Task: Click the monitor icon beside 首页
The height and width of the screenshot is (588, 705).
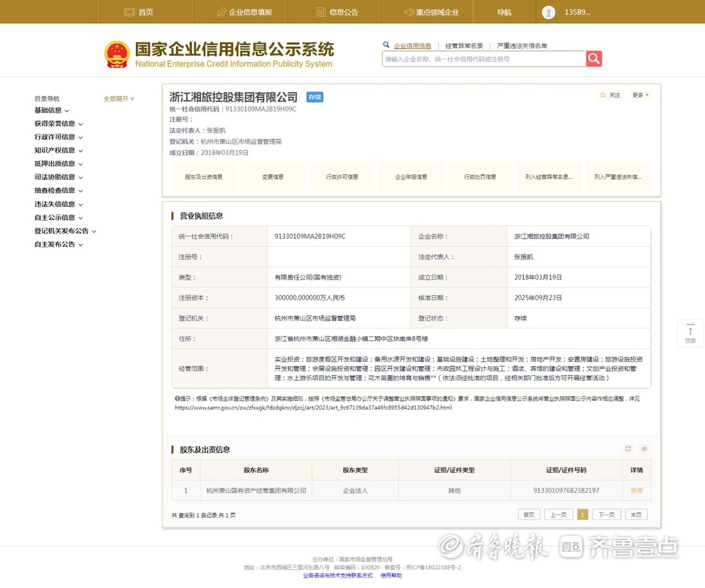Action: click(x=129, y=12)
